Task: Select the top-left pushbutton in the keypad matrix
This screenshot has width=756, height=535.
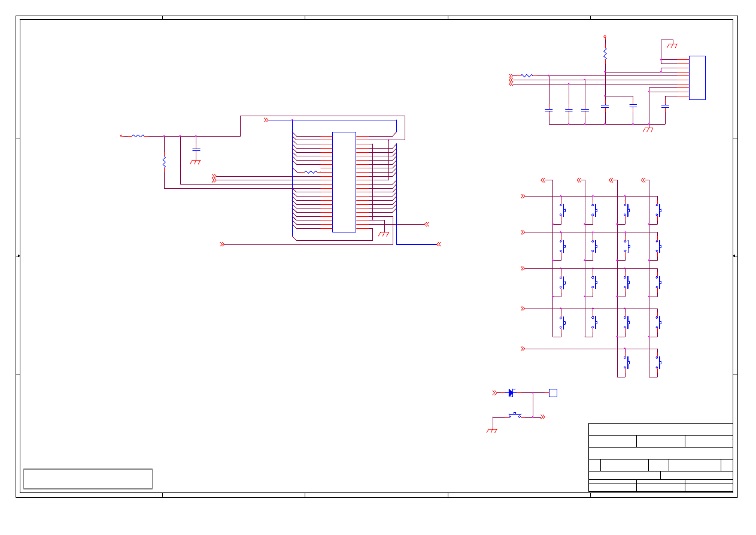Action: 562,210
